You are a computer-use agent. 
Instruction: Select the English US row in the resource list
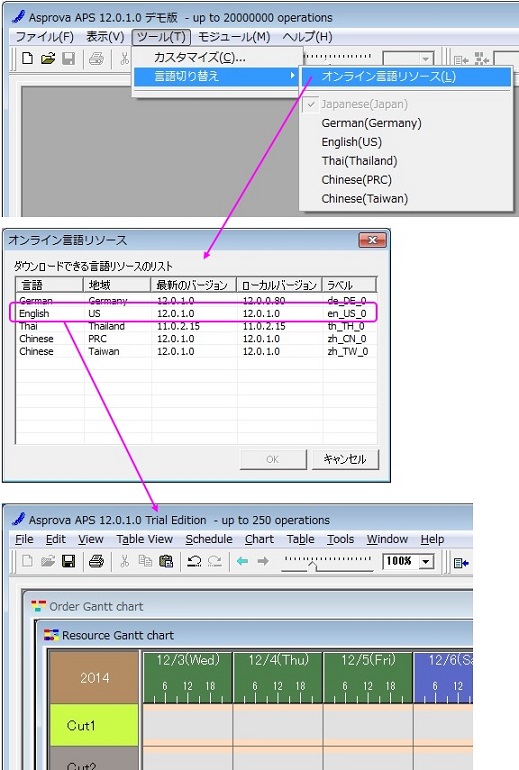[x=193, y=313]
